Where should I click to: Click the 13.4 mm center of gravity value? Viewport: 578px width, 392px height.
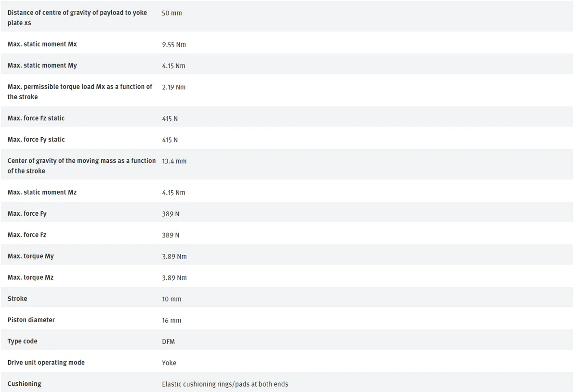tap(174, 161)
